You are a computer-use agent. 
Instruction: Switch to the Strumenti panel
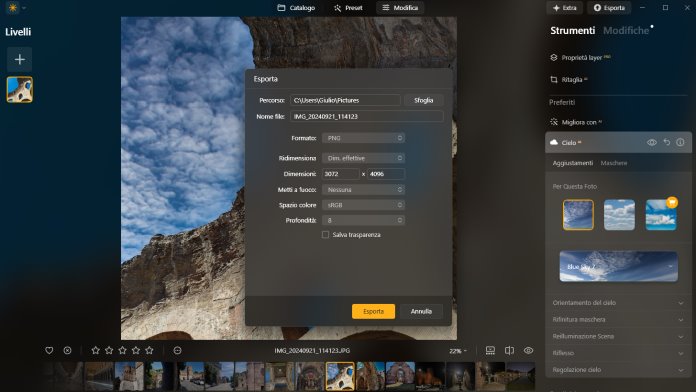(573, 31)
